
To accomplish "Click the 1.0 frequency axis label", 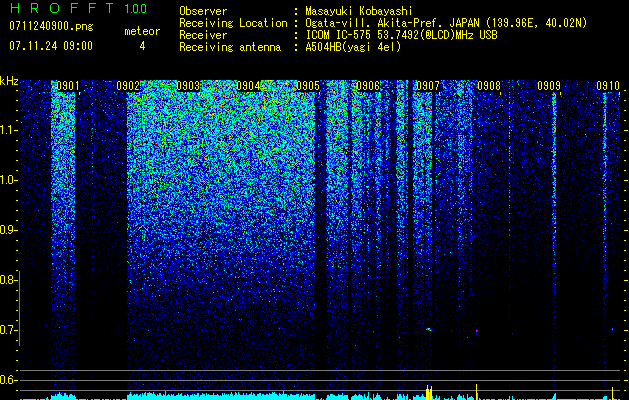I will (x=7, y=181).
